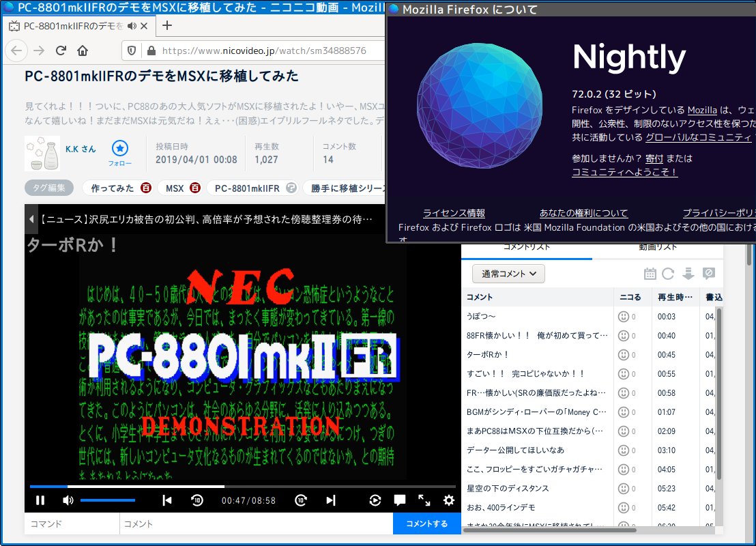The image size is (756, 546).
Task: Switch the video to fullscreen
Action: tap(424, 500)
